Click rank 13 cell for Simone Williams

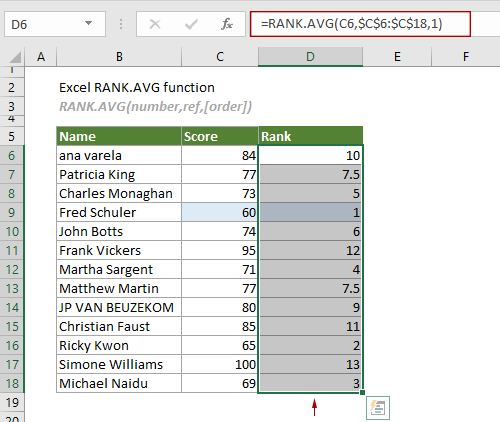click(x=310, y=364)
